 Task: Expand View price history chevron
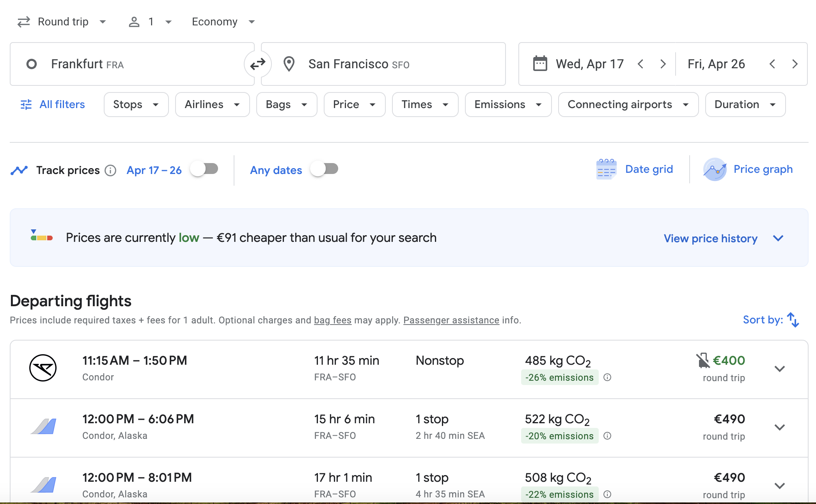(778, 238)
